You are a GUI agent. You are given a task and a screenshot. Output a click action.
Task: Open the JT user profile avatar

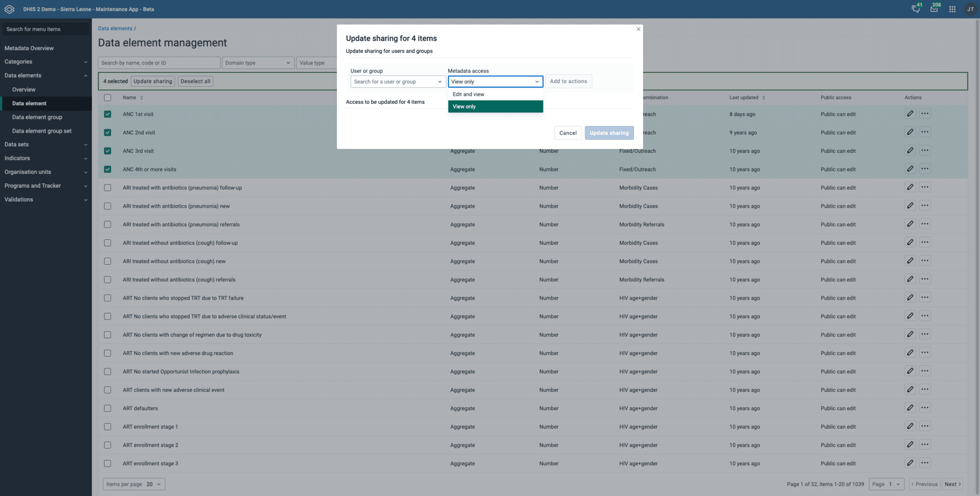point(970,9)
